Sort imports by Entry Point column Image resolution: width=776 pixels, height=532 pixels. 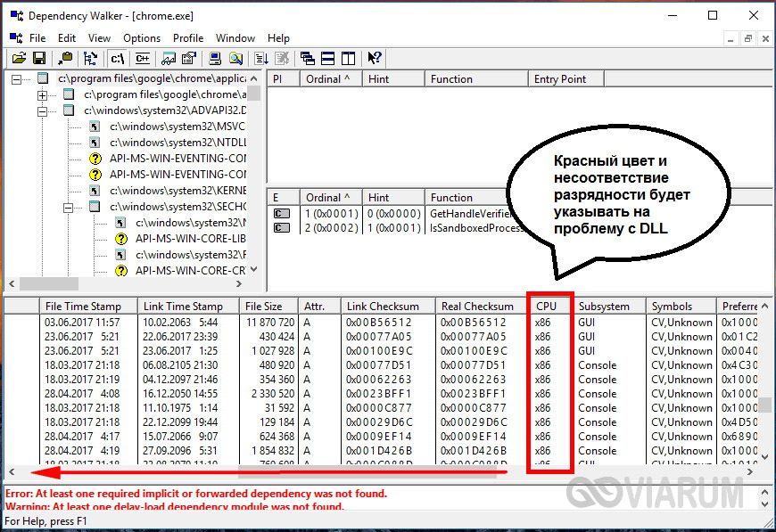click(x=565, y=79)
